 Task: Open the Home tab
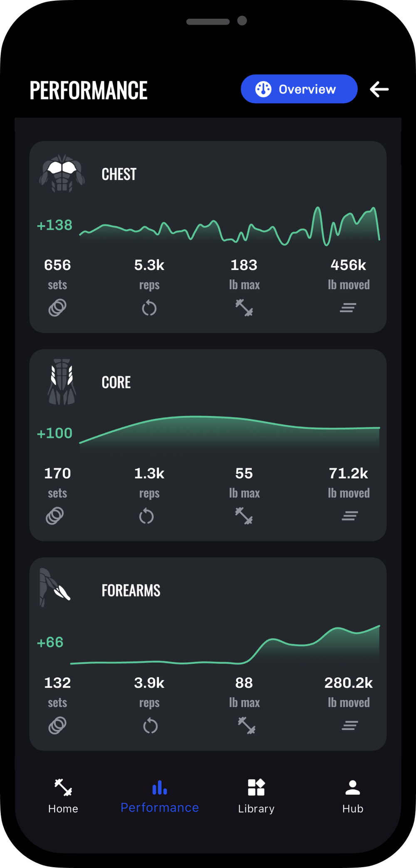[x=63, y=796]
